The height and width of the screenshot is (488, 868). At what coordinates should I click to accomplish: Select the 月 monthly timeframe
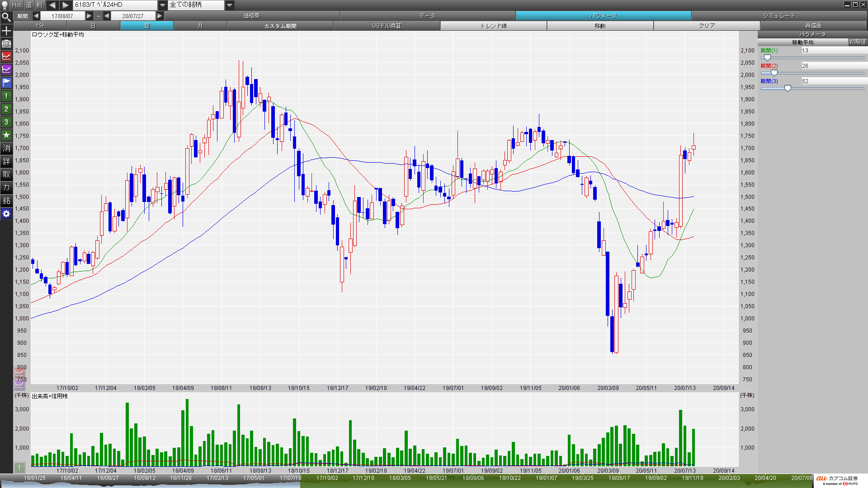pyautogui.click(x=200, y=26)
